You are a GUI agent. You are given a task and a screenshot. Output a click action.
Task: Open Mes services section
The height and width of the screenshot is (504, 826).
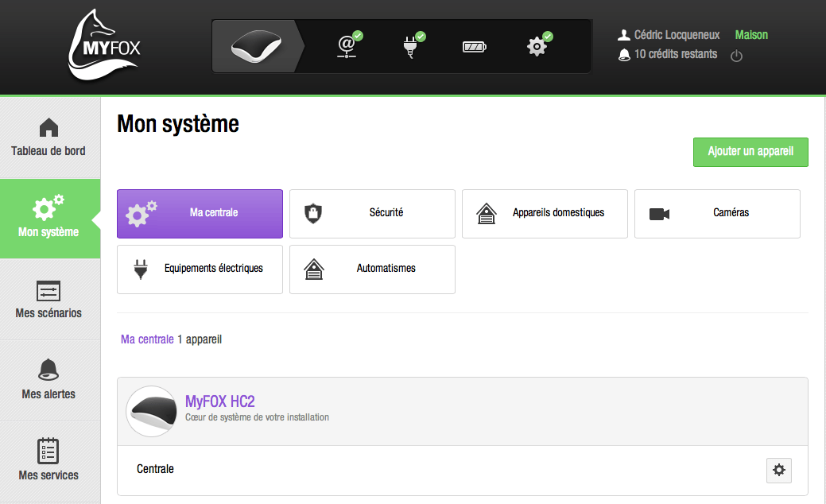(x=49, y=461)
